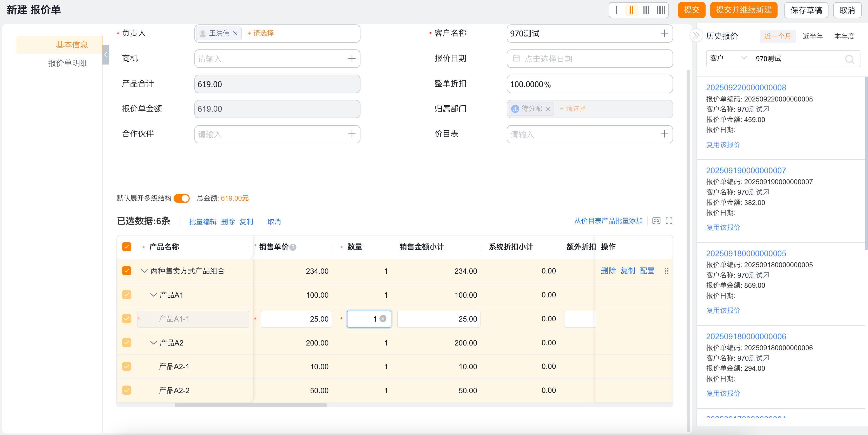This screenshot has width=868, height=435.
Task: Uncheck the select-all checkbox in table header
Action: coord(127,247)
